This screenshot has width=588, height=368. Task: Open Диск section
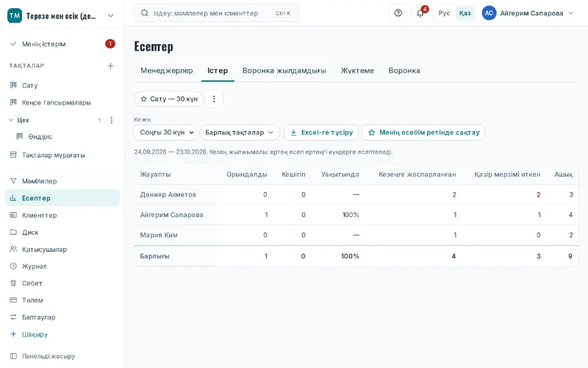tap(62, 232)
